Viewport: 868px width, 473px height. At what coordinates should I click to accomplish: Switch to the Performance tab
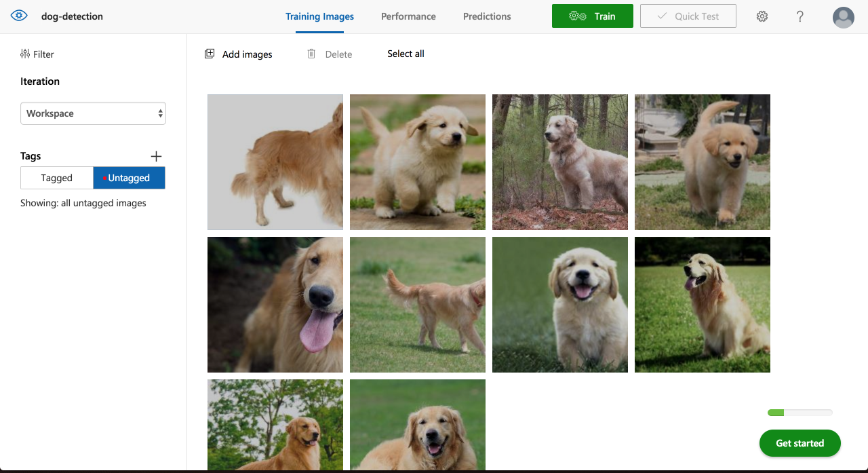pos(408,16)
